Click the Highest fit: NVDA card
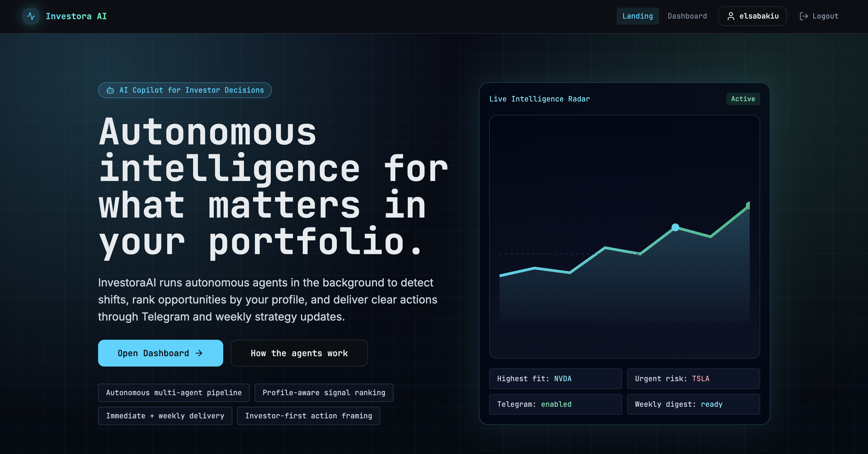Image resolution: width=868 pixels, height=454 pixels. [x=556, y=378]
